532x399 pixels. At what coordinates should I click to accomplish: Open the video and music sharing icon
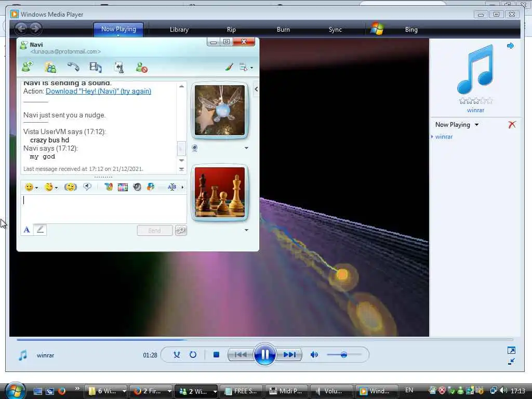tap(96, 67)
